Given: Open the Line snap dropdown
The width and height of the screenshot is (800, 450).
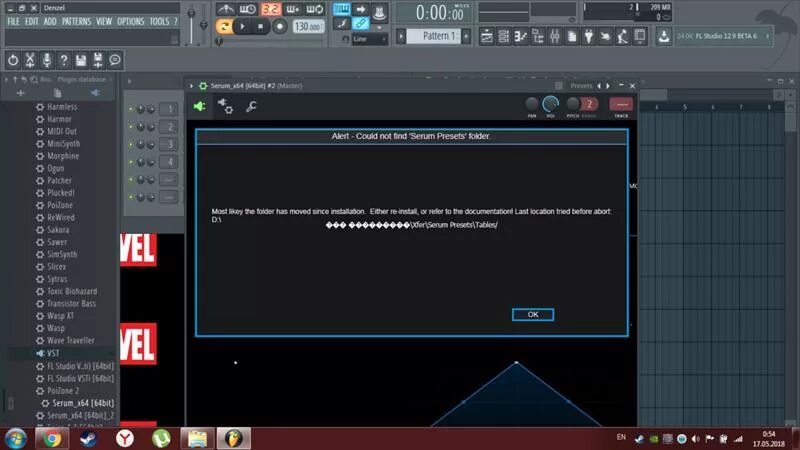Looking at the screenshot, I should [x=369, y=39].
